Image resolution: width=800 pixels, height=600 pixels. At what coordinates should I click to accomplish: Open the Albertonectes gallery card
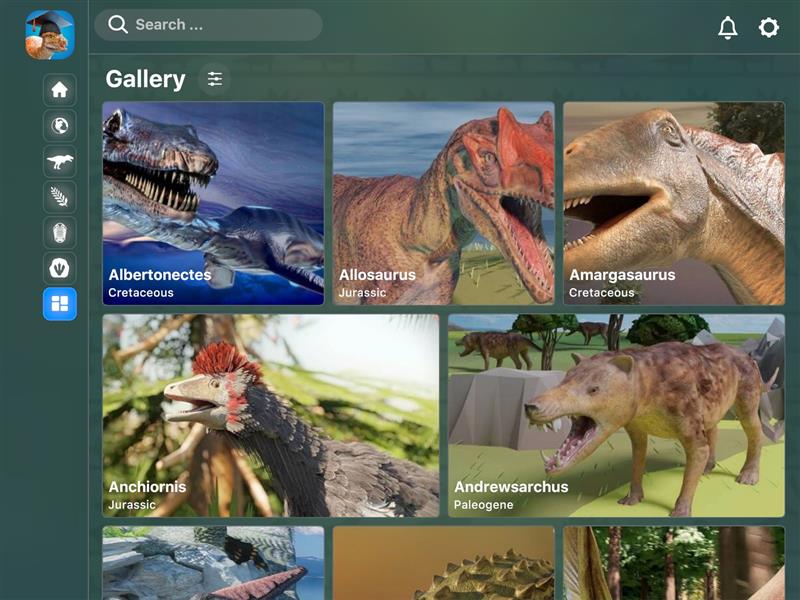(x=213, y=203)
